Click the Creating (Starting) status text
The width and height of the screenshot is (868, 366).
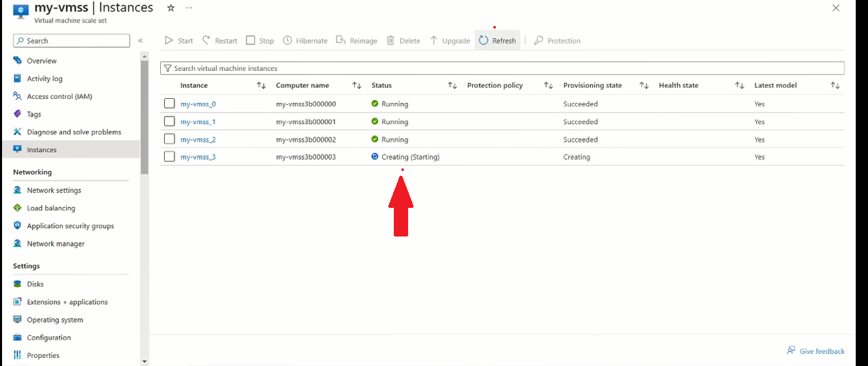point(410,157)
